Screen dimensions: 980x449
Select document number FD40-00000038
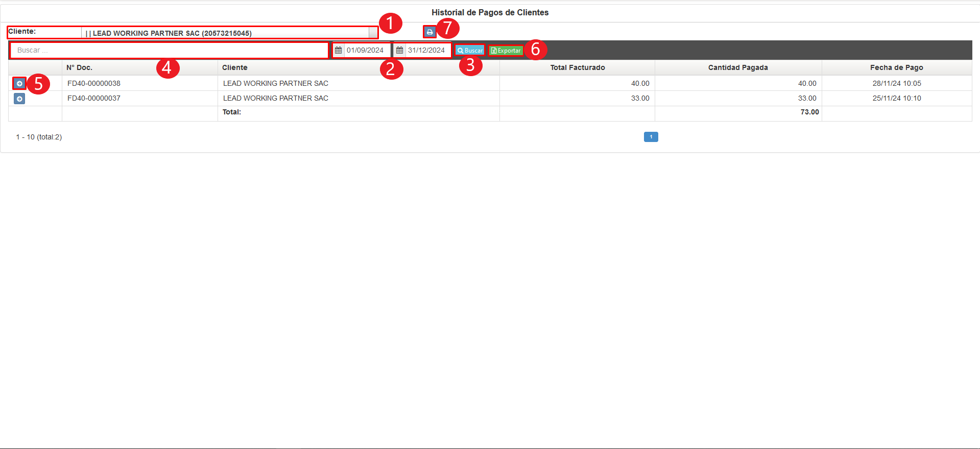tap(94, 83)
